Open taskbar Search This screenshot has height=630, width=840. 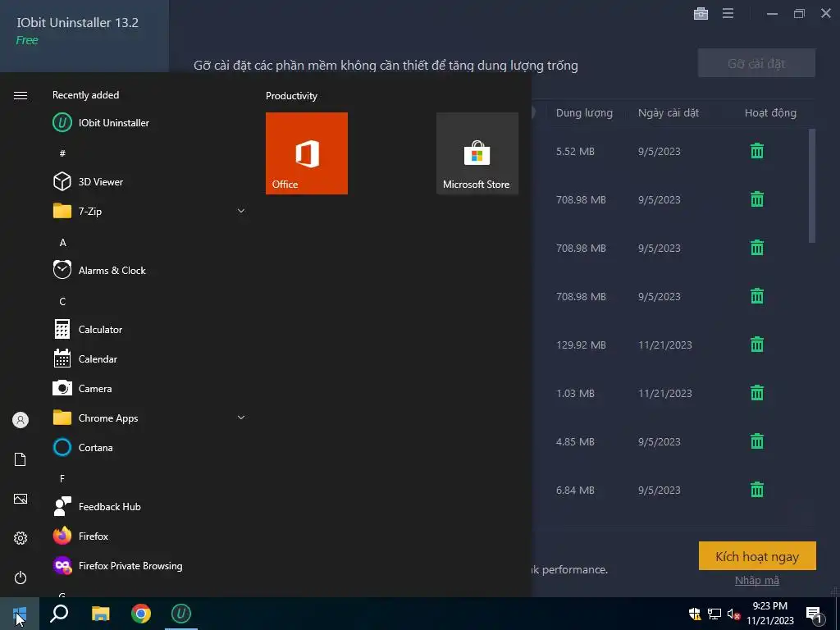[59, 614]
